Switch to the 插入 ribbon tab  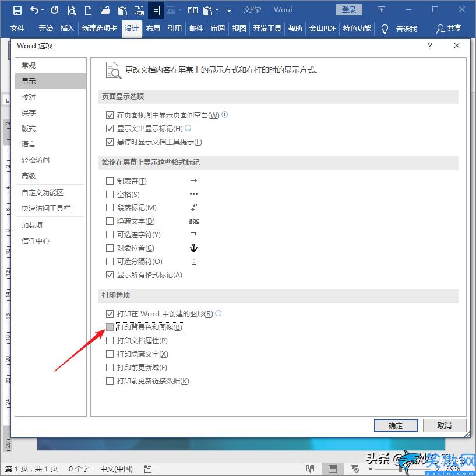point(68,29)
